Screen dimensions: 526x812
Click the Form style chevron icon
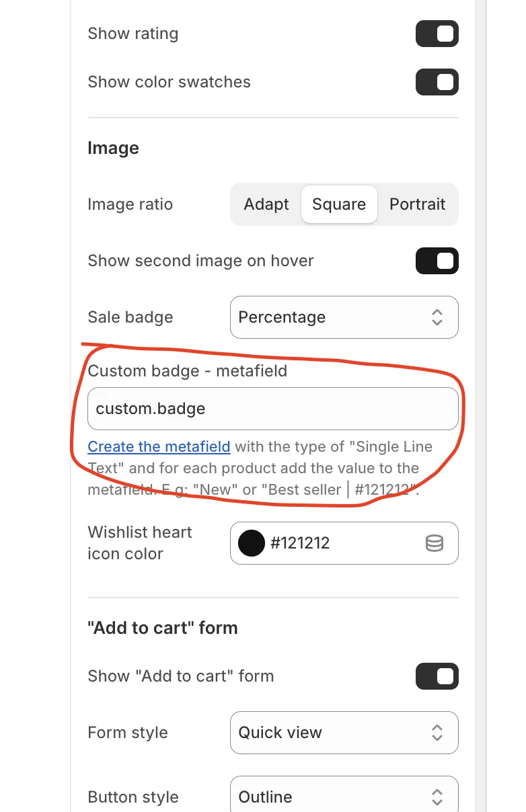438,732
